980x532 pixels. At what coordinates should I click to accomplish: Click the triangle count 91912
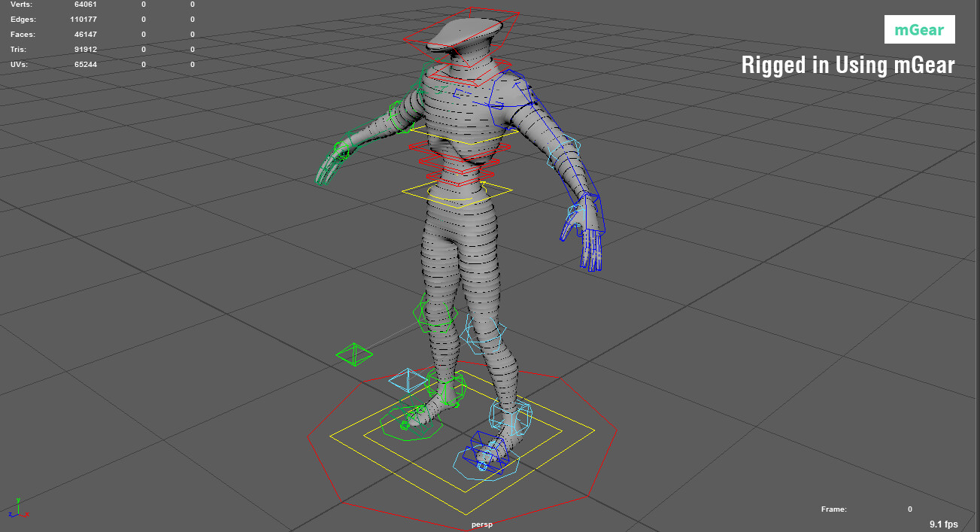click(x=86, y=50)
